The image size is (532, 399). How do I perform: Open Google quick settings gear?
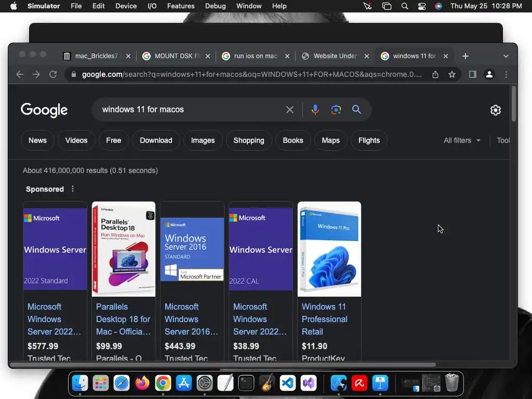pyautogui.click(x=495, y=110)
